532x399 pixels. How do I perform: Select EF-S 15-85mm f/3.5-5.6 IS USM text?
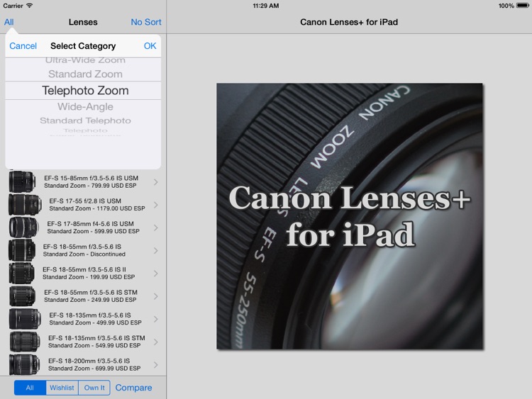click(91, 178)
